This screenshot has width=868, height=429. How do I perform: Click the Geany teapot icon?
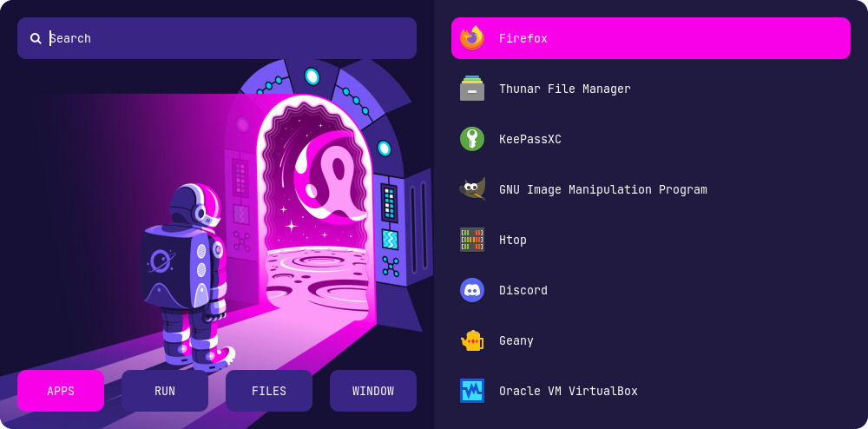pos(472,340)
